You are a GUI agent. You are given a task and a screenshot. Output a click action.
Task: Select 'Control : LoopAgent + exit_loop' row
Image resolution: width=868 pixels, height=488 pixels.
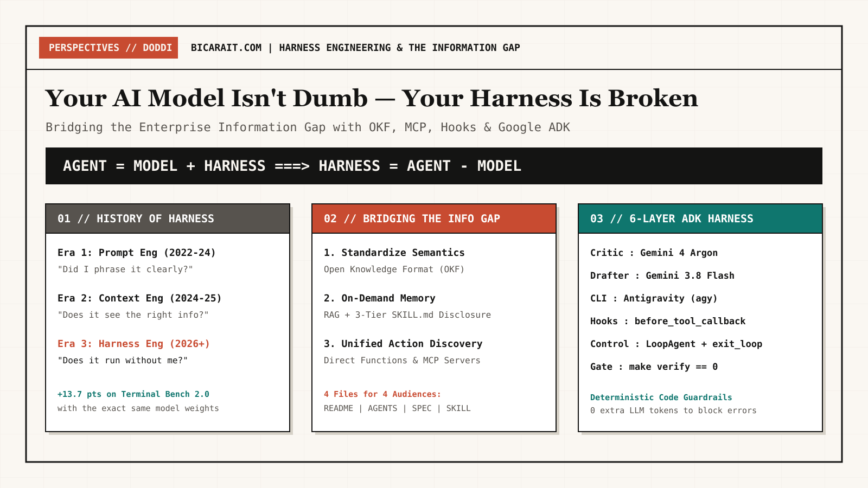click(676, 344)
